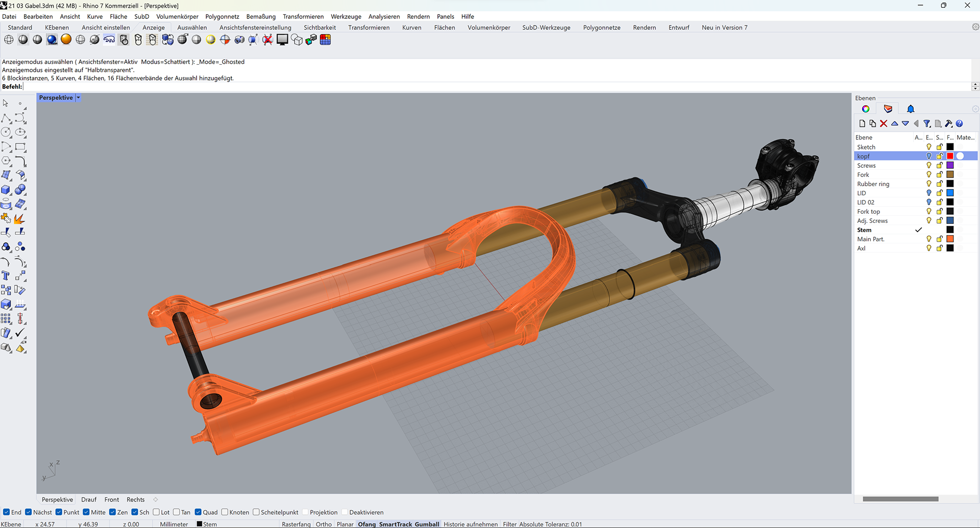980x528 pixels.
Task: Open layer filter funnel icon
Action: tap(927, 123)
